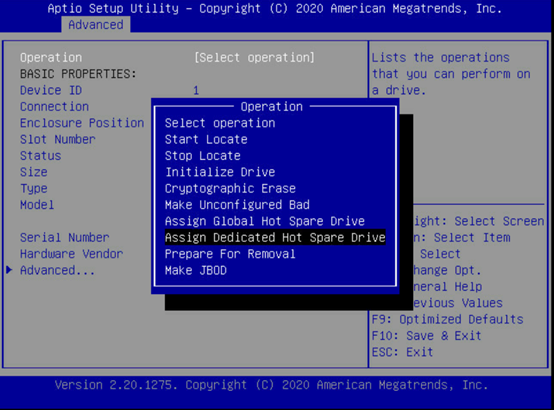Choose Initialize Drive operation

(220, 172)
